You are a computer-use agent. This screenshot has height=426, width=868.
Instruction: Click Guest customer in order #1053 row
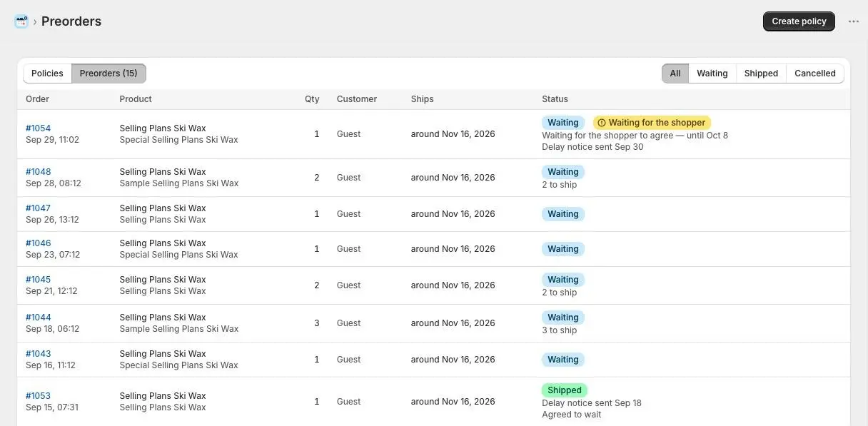point(349,402)
